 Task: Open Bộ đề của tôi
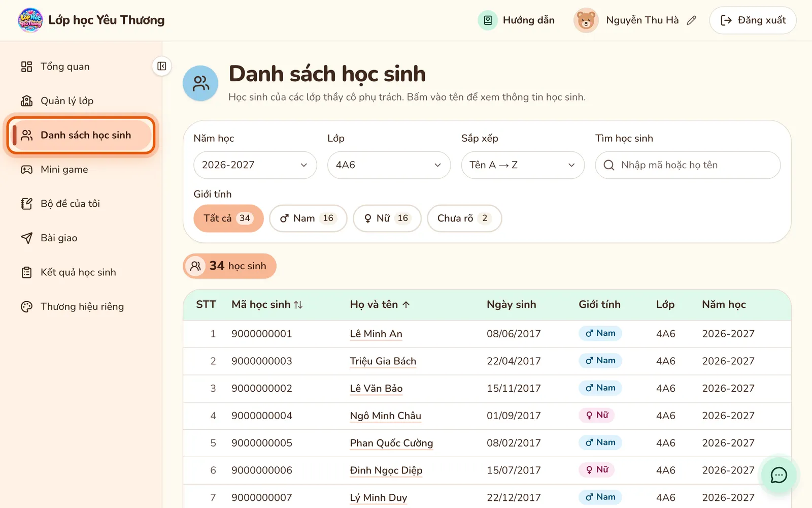click(70, 204)
